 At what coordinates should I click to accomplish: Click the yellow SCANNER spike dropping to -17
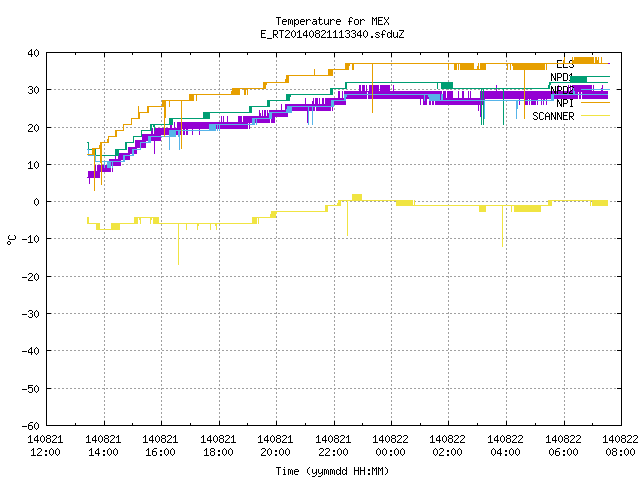(x=178, y=244)
